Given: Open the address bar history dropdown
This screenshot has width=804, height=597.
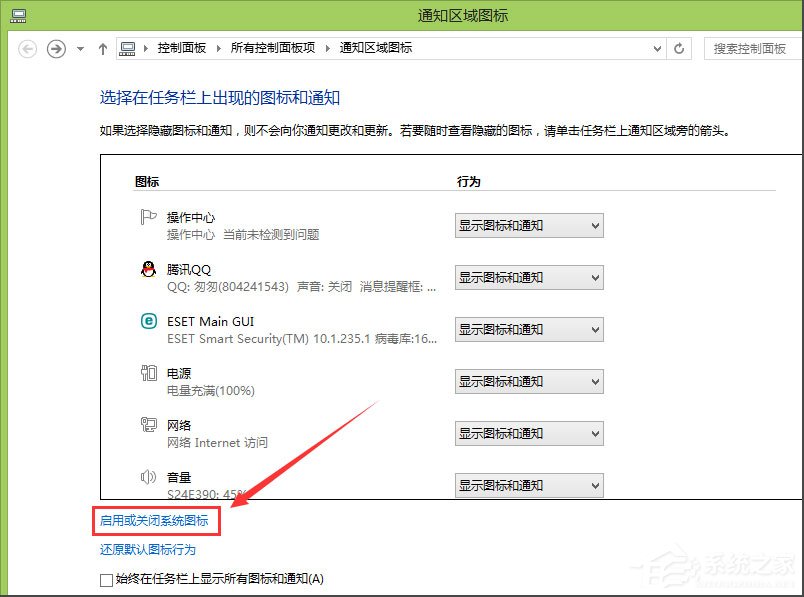Looking at the screenshot, I should click(657, 48).
